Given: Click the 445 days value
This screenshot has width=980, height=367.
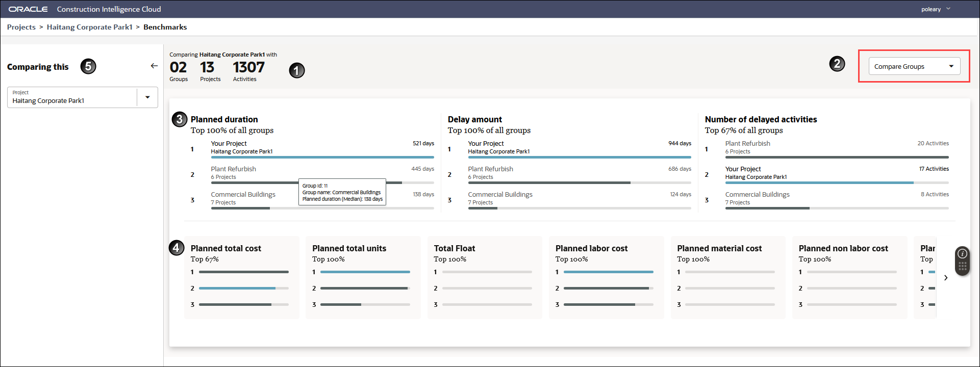Looking at the screenshot, I should (x=422, y=169).
